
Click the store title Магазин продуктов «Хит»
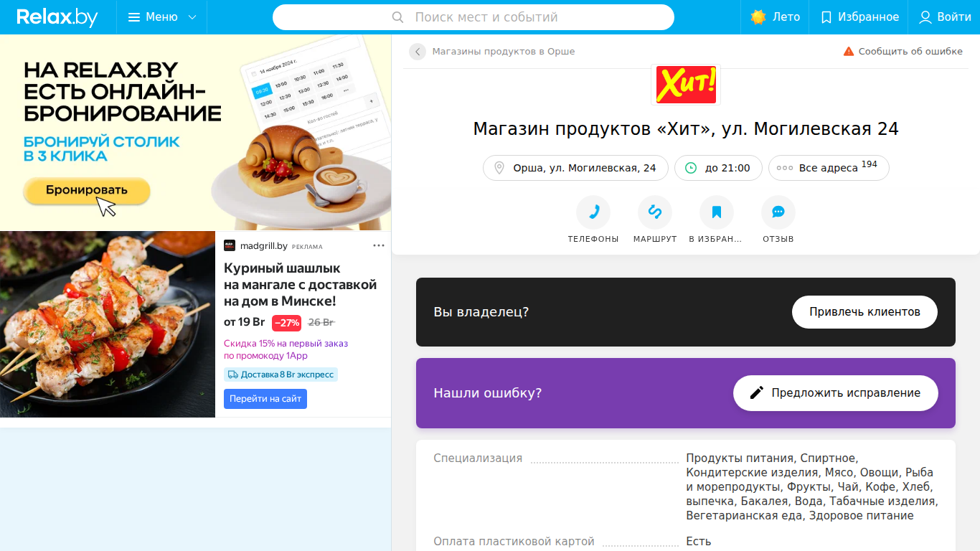[686, 129]
